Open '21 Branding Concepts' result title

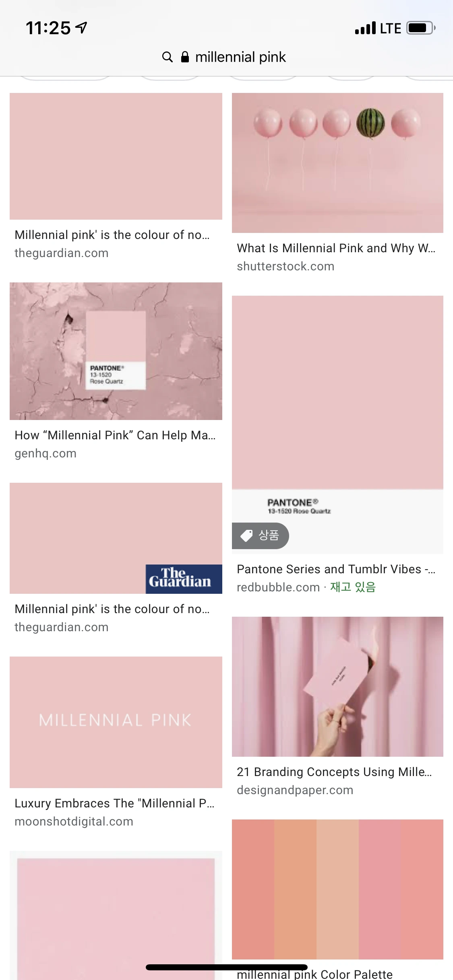(x=334, y=772)
